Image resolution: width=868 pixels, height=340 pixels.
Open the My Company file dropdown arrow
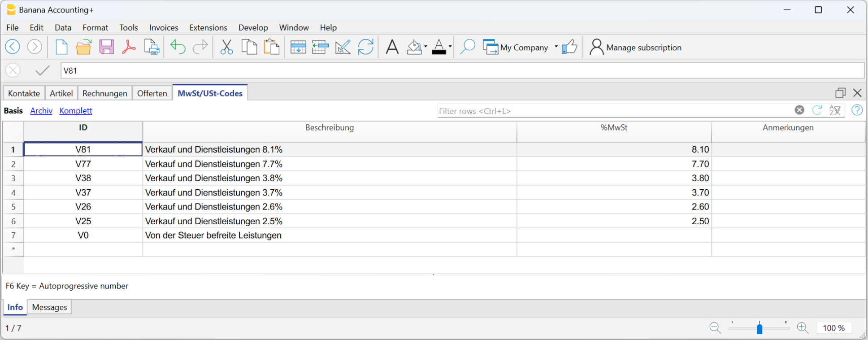click(556, 47)
